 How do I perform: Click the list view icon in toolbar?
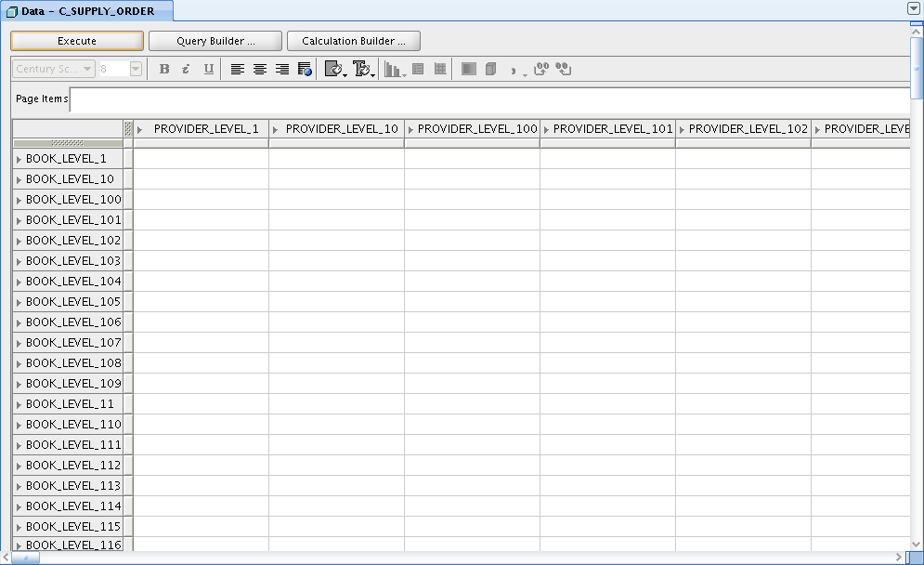[x=418, y=69]
